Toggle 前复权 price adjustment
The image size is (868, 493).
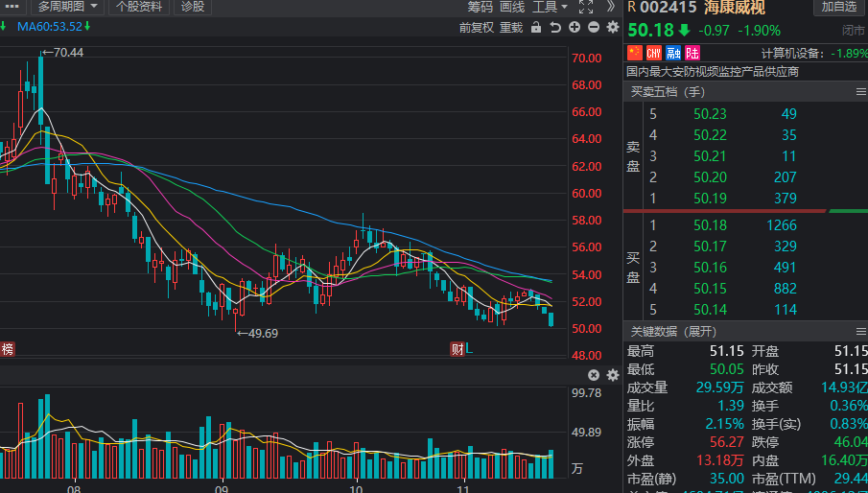coord(477,28)
